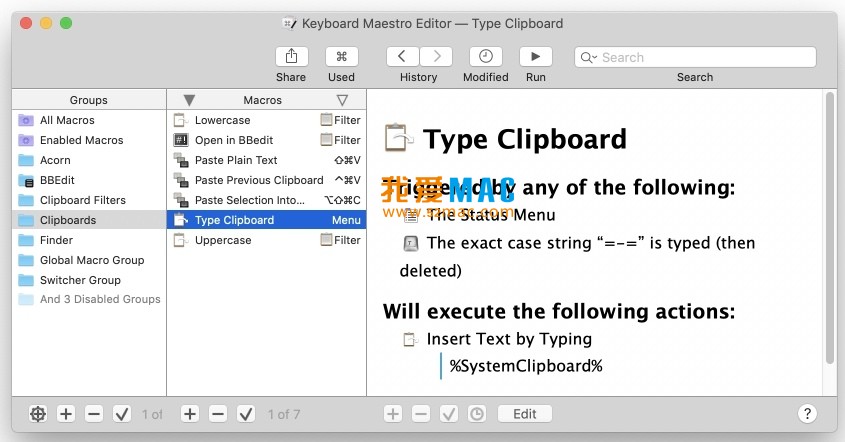Select the All Macros group
This screenshot has height=442, width=845.
[x=89, y=120]
